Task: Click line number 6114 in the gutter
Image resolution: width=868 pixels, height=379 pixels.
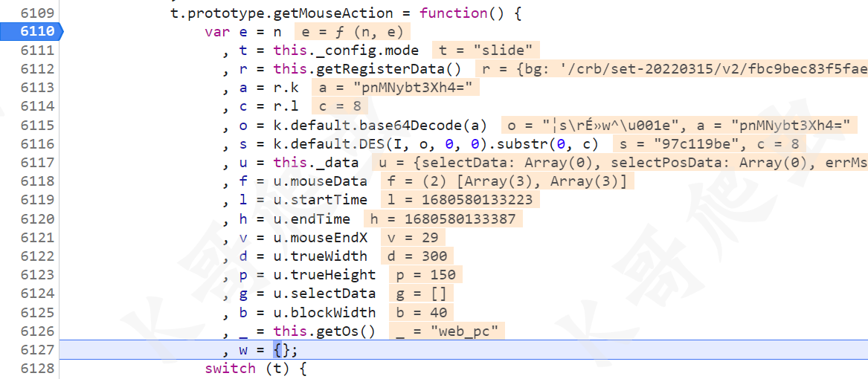Action: [x=38, y=106]
